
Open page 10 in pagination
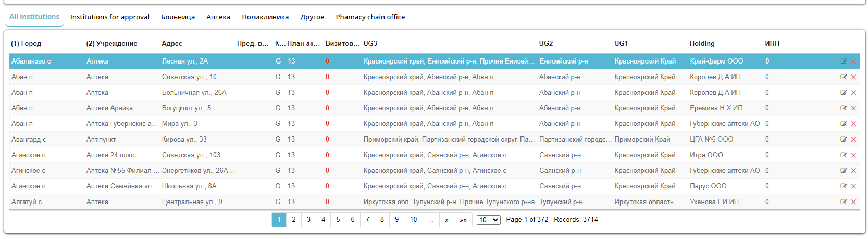point(413,220)
